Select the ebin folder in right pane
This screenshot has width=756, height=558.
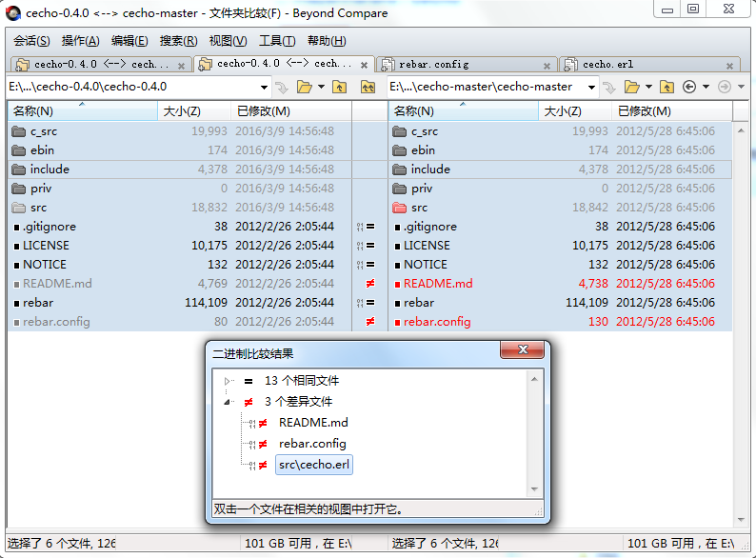pyautogui.click(x=560, y=150)
